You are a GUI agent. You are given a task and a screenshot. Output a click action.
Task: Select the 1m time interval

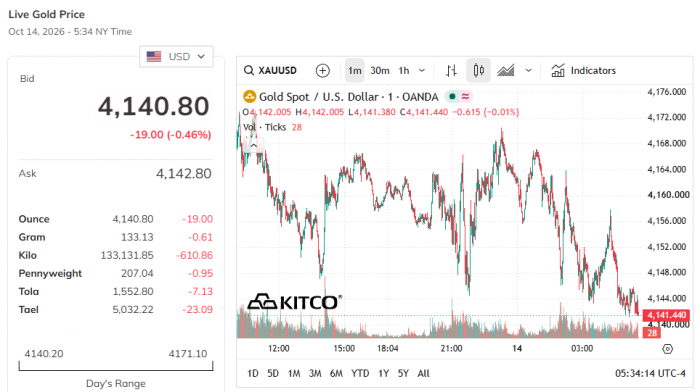(x=355, y=71)
